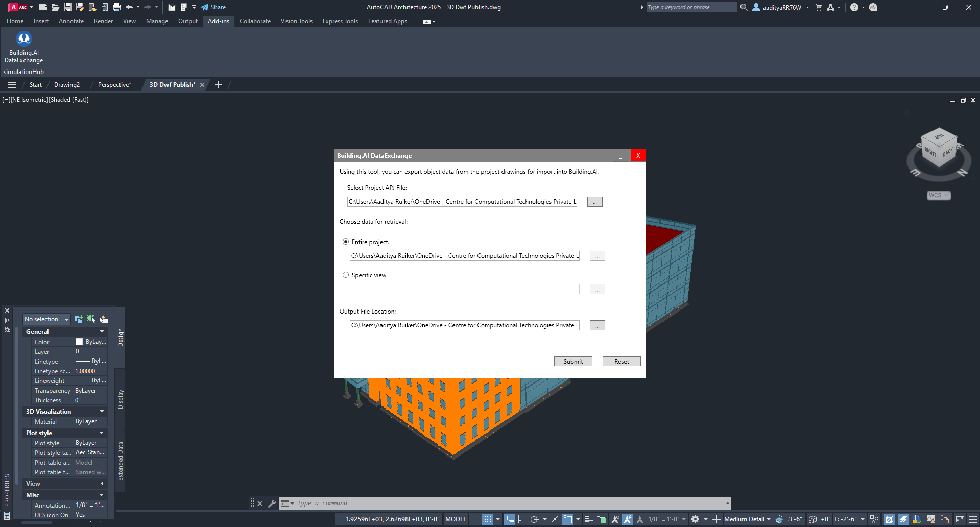This screenshot has width=980, height=527.
Task: Create a new drawing from Quick Access toolbar
Action: tap(43, 7)
